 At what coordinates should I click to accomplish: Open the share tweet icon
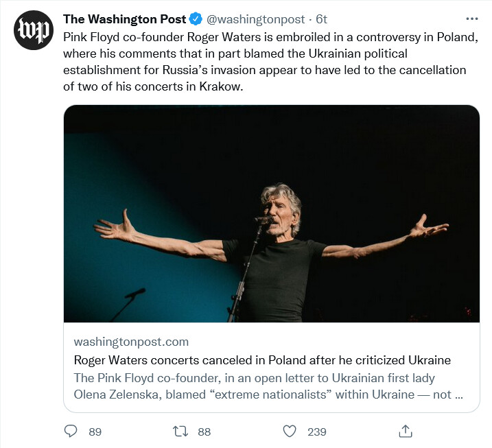coord(406,431)
